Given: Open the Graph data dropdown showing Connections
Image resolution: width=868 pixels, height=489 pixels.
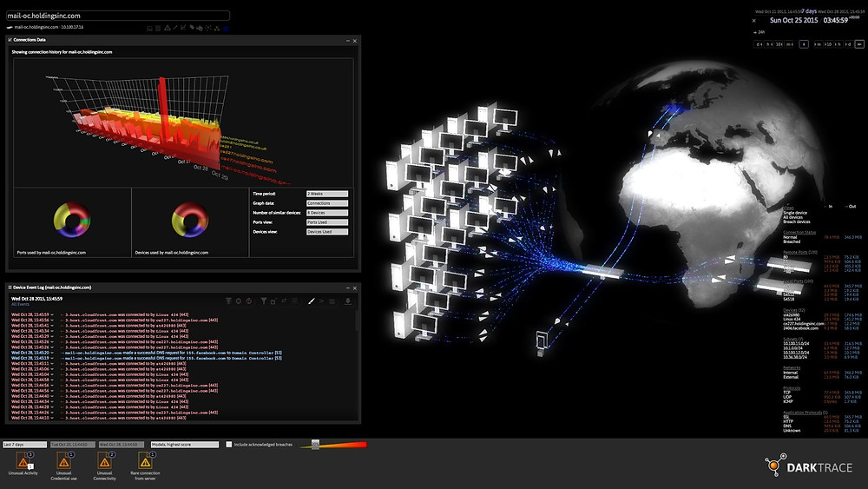Looking at the screenshot, I should [327, 203].
